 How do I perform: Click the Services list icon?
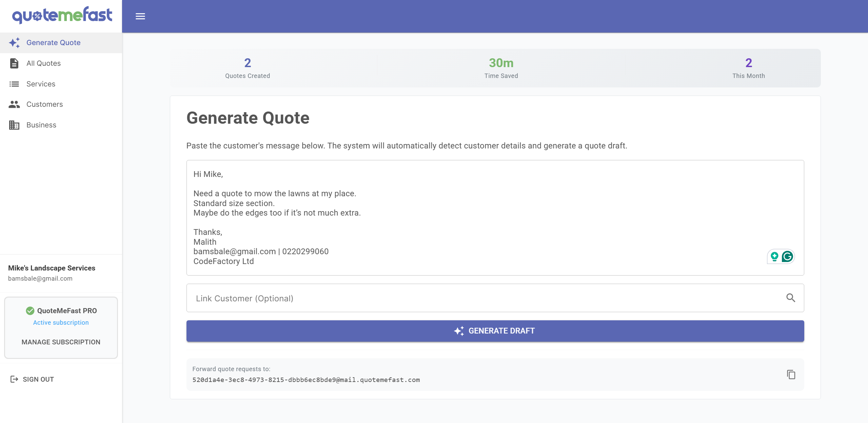[14, 84]
